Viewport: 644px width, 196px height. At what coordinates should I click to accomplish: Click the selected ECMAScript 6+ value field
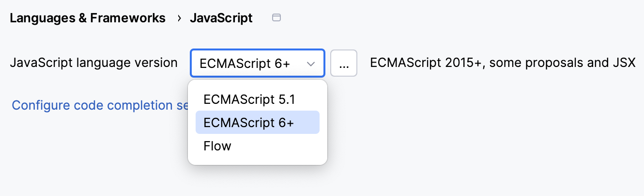pos(245,63)
